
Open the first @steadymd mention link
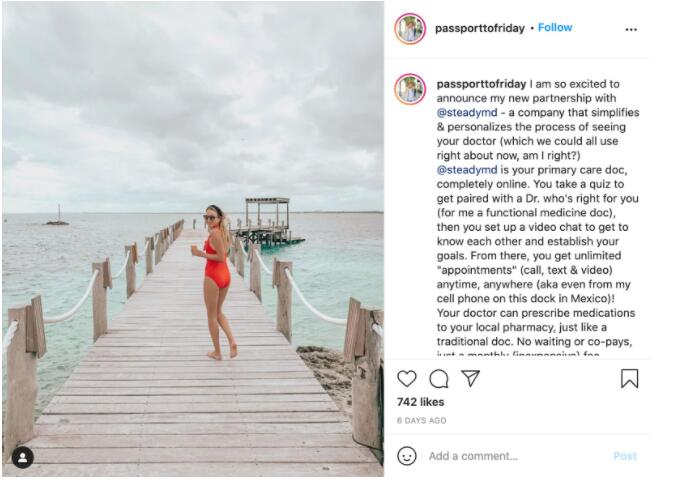[x=467, y=113]
